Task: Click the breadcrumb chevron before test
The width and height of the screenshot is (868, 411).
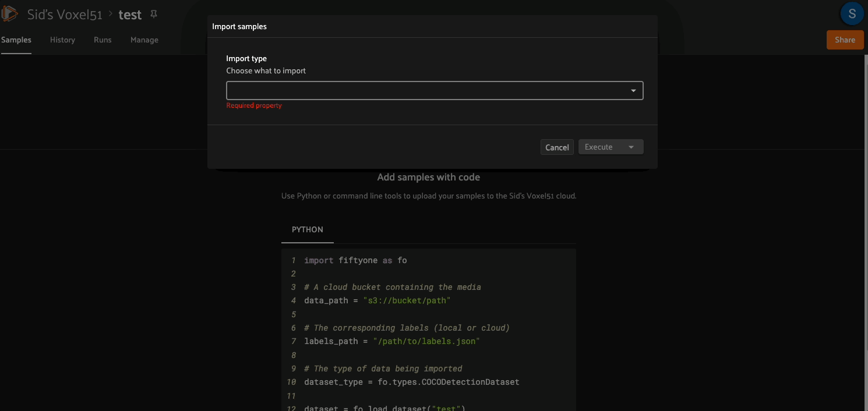Action: 111,13
